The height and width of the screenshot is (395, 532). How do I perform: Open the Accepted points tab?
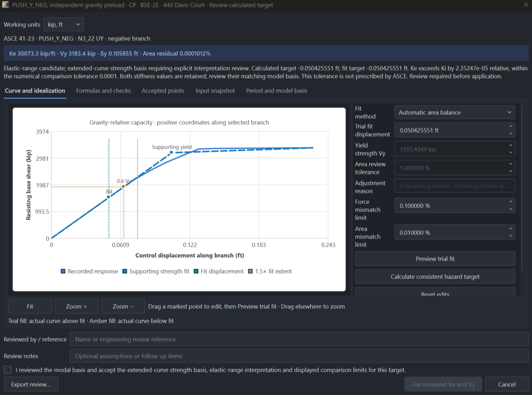pyautogui.click(x=163, y=90)
